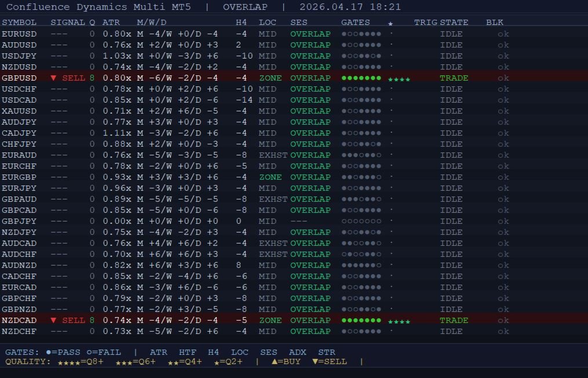The width and height of the screenshot is (588, 378).
Task: Click the 1.11x ATR value for CADJPY
Action: pyautogui.click(x=117, y=133)
